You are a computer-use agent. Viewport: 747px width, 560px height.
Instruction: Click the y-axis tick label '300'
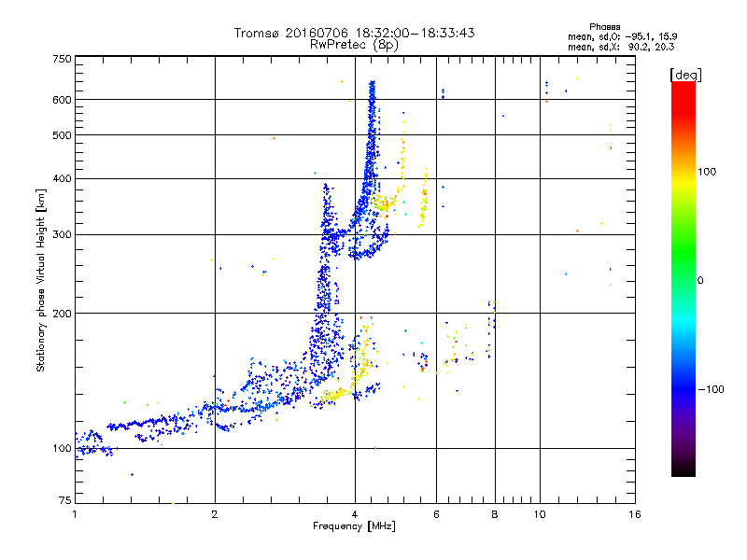62,235
